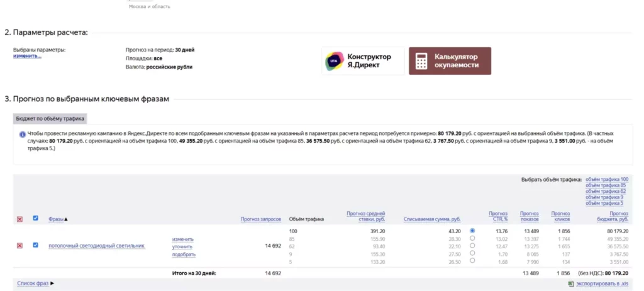Select traffic volume 9 radio button
Screen dimensions: 644x291
pyautogui.click(x=472, y=253)
